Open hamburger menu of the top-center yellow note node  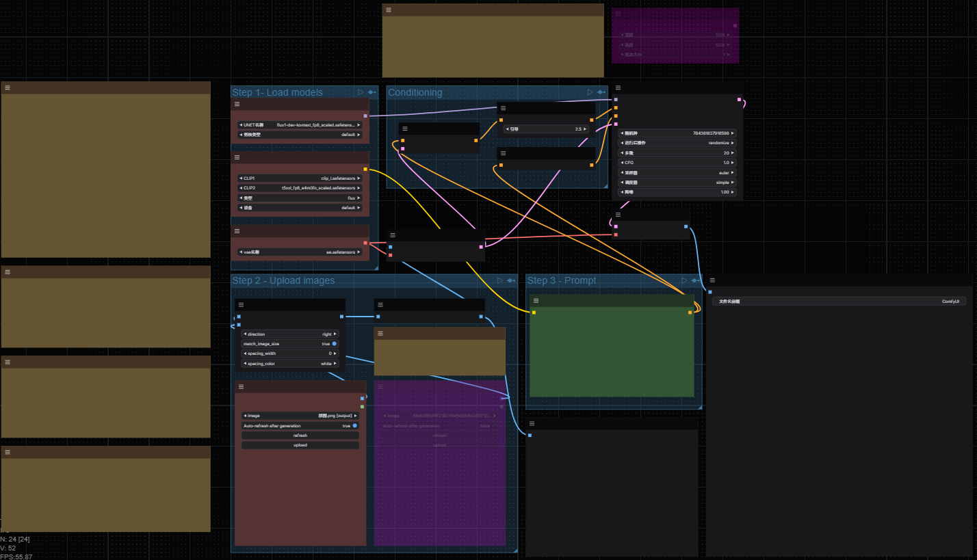(x=389, y=10)
